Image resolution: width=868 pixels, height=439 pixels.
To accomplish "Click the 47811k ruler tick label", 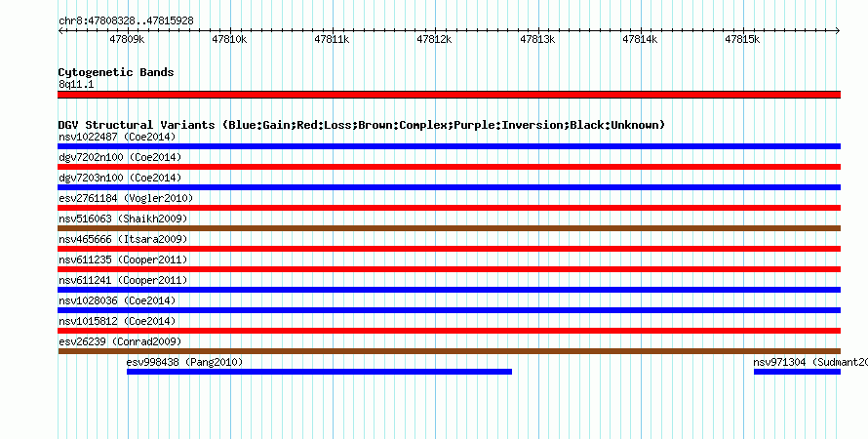I will (x=333, y=39).
